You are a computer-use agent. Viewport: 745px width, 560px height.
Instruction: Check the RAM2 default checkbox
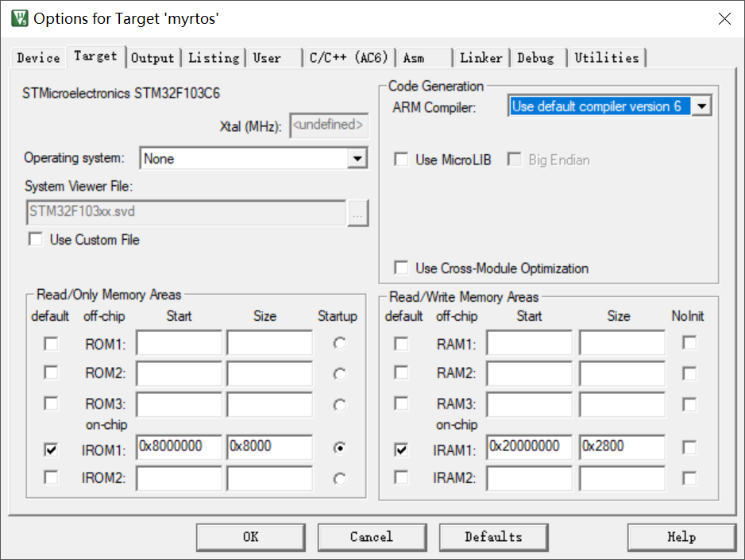coord(401,373)
